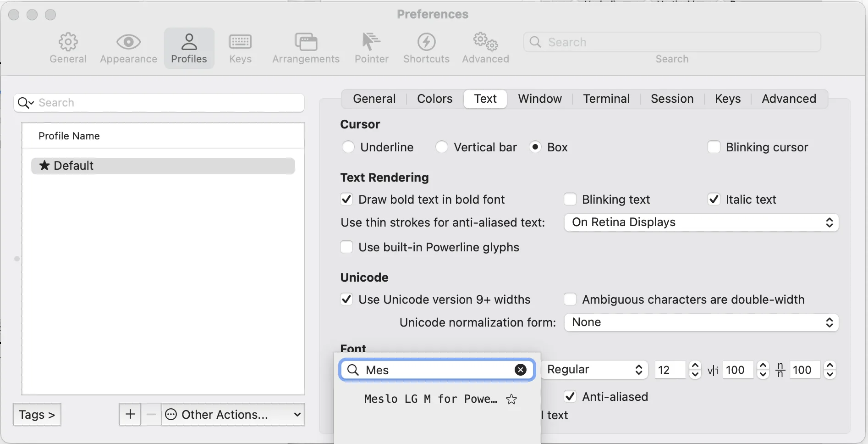Click the Tags > button

37,415
